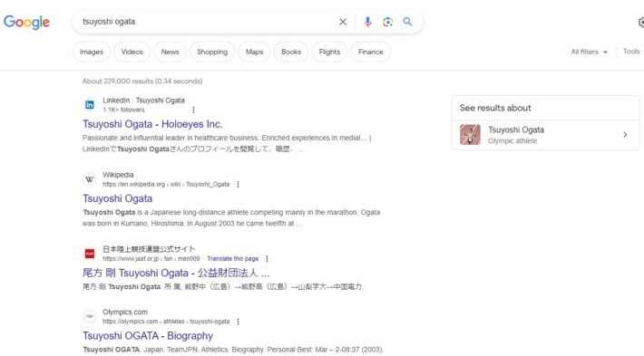Switch to Books results

pos(291,52)
